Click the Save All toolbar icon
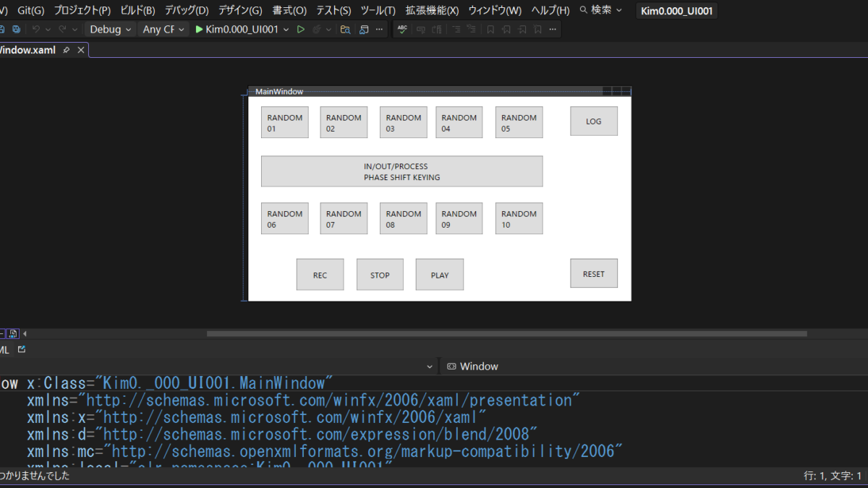Screen dimensions: 868x488 pos(16,30)
